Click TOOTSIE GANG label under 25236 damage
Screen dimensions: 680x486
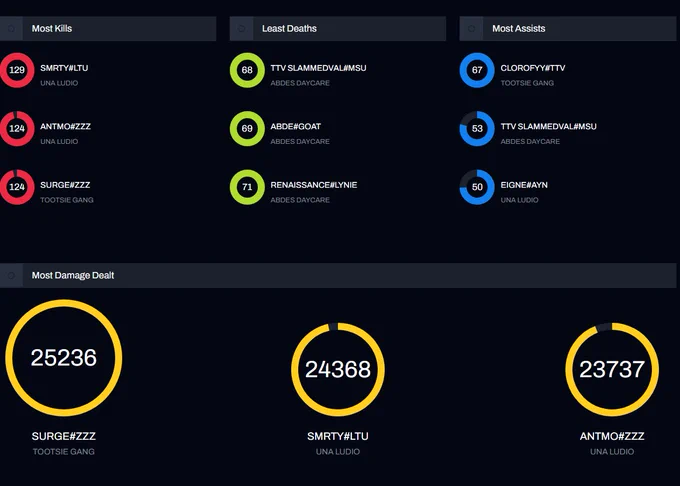[x=64, y=452]
